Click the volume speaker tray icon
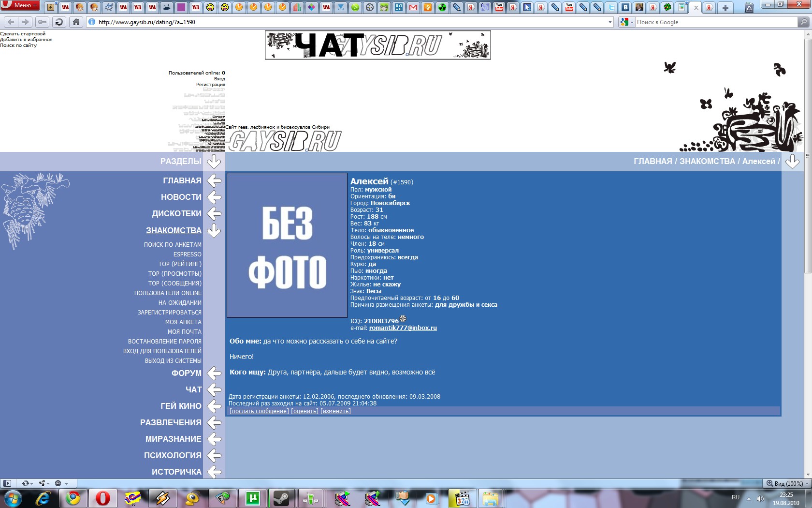Screen dimensions: 812x508 [x=760, y=498]
